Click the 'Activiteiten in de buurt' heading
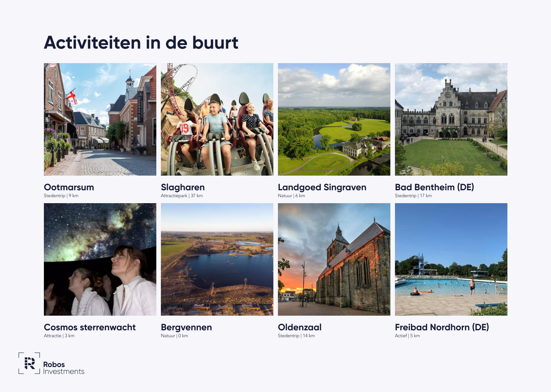Image resolution: width=551 pixels, height=392 pixels. pos(141,43)
